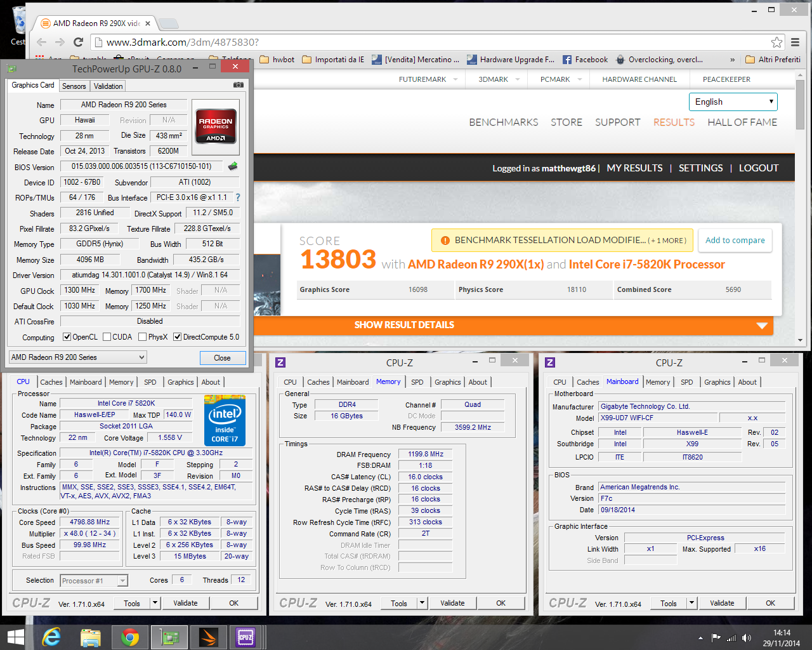812x650 pixels.
Task: Toggle OpenCL checkbox in GPU-Z
Action: pos(67,337)
